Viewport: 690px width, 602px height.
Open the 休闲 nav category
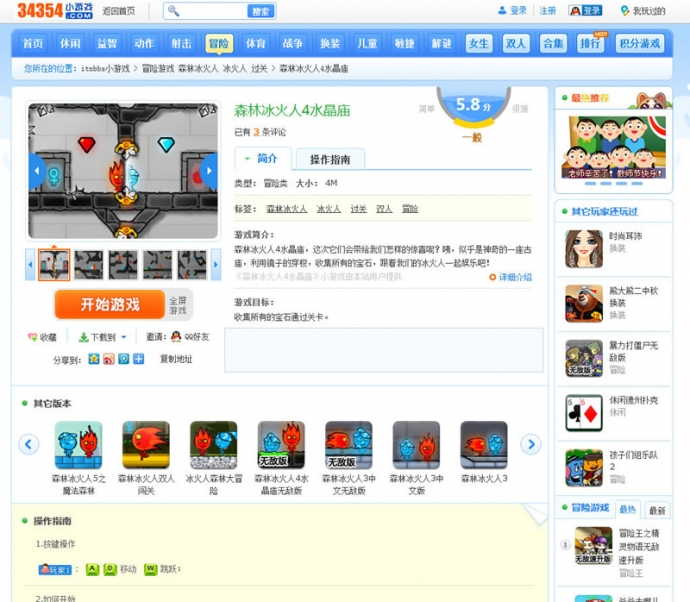point(70,44)
